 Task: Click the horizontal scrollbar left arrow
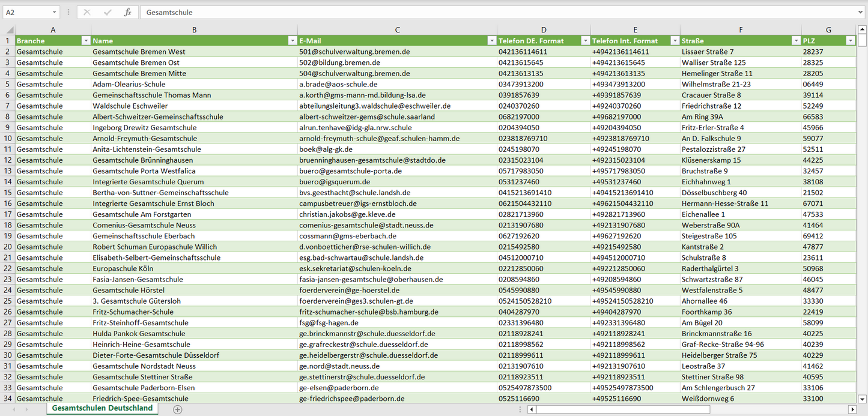point(532,409)
